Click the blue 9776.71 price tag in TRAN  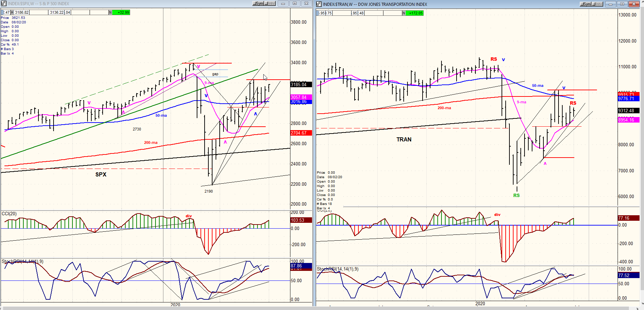click(x=629, y=99)
